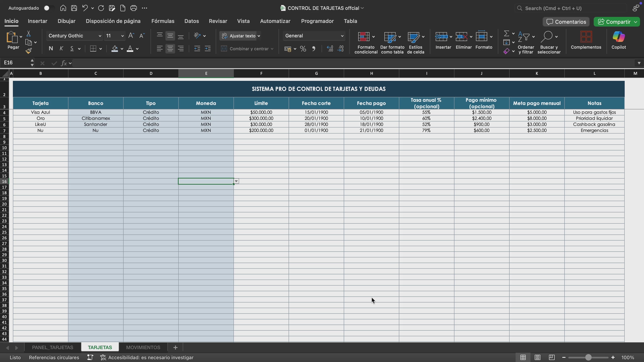Viewport: 644px width, 362px height.
Task: Click the Compartir button
Action: pos(614,22)
